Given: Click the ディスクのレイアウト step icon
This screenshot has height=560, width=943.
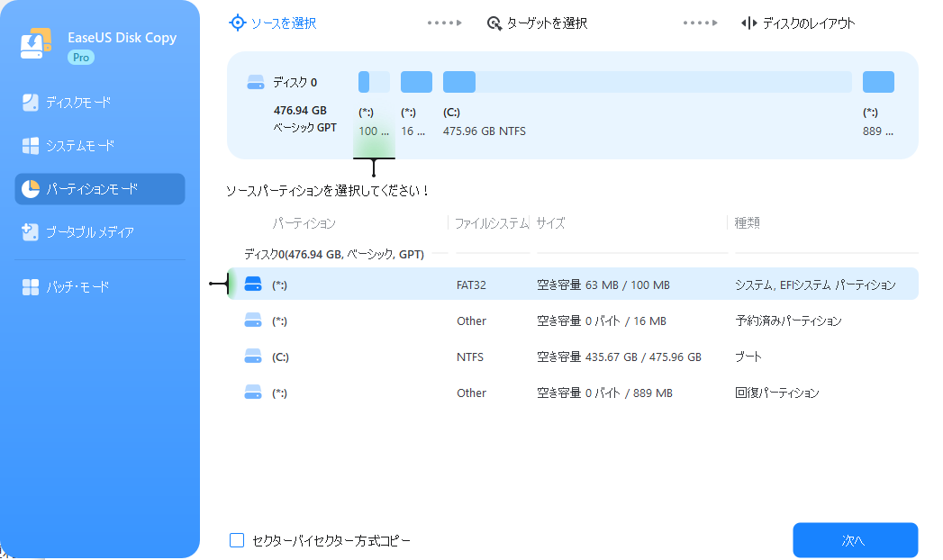Looking at the screenshot, I should click(748, 23).
